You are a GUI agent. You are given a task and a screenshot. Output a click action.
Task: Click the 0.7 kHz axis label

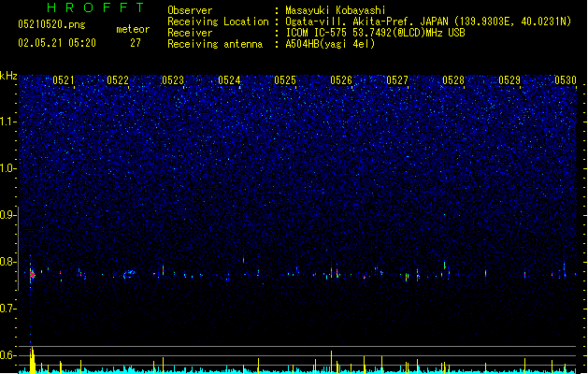[8, 309]
